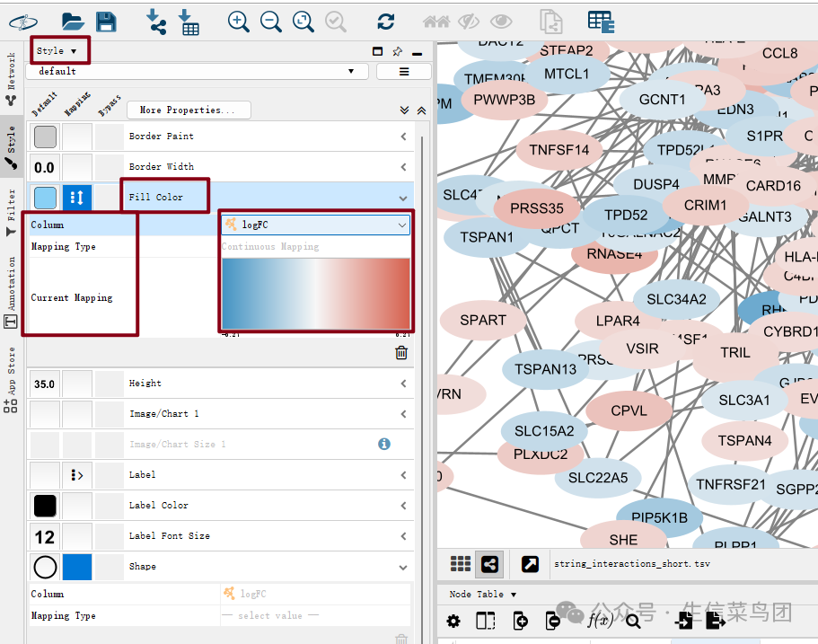
Task: Open default style selector dropdown
Action: click(x=198, y=72)
